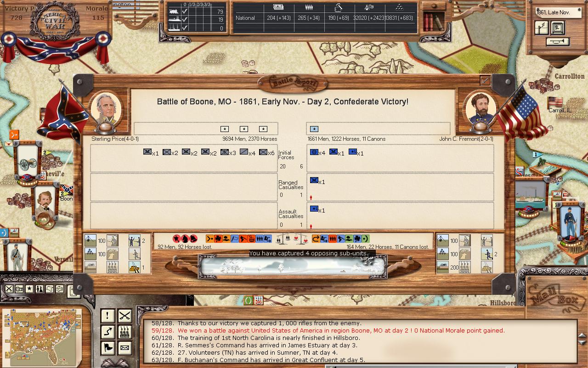Click the envelope message filter icon
This screenshot has width=588, height=368.
pos(124,348)
